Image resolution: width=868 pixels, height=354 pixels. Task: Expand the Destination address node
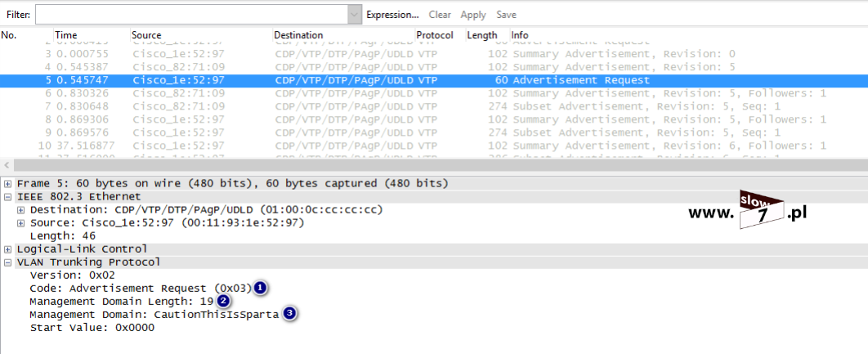(x=21, y=210)
